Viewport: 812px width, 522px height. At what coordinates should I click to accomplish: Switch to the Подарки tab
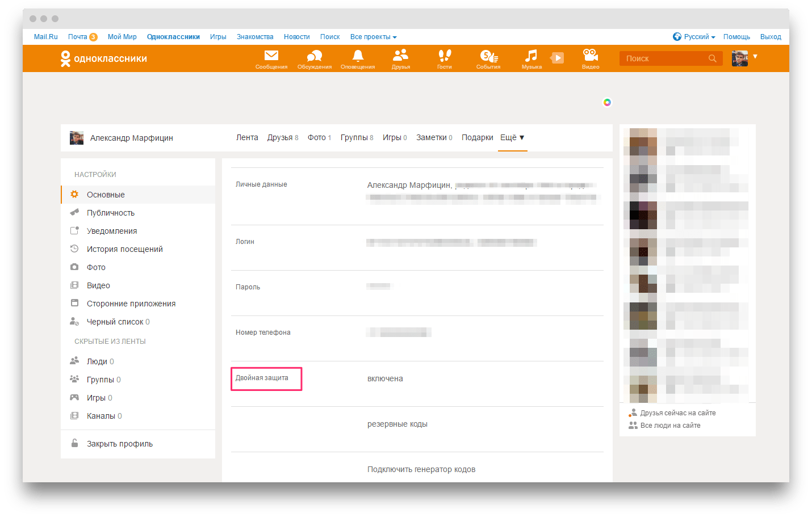[x=478, y=137]
